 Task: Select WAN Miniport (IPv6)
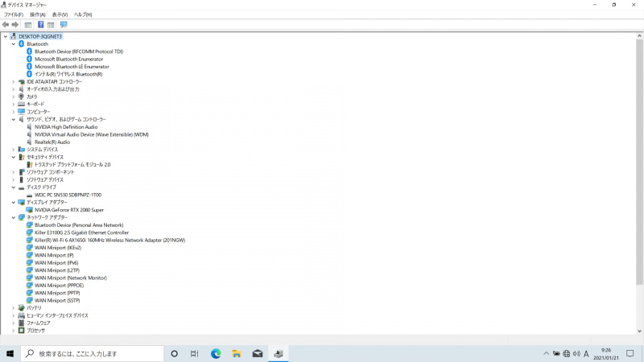(56, 263)
